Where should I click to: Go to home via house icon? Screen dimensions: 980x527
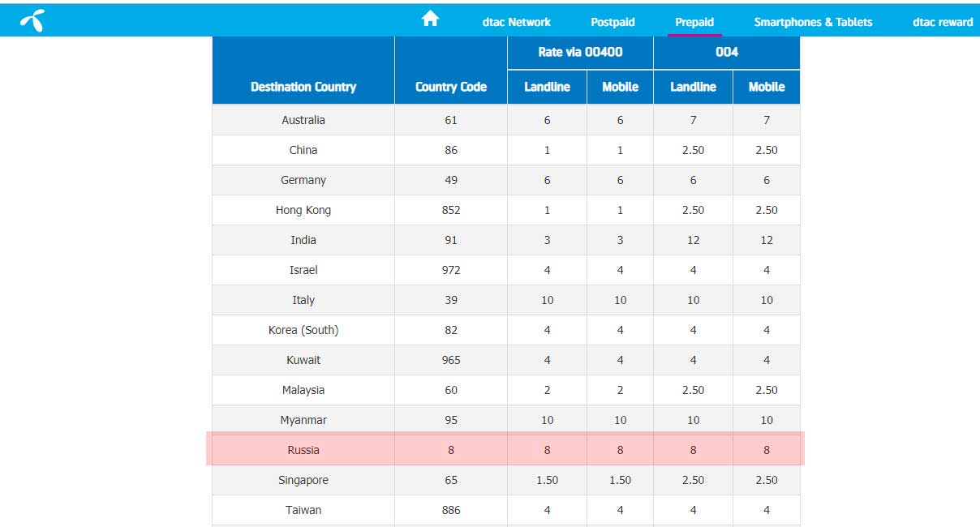click(x=430, y=19)
